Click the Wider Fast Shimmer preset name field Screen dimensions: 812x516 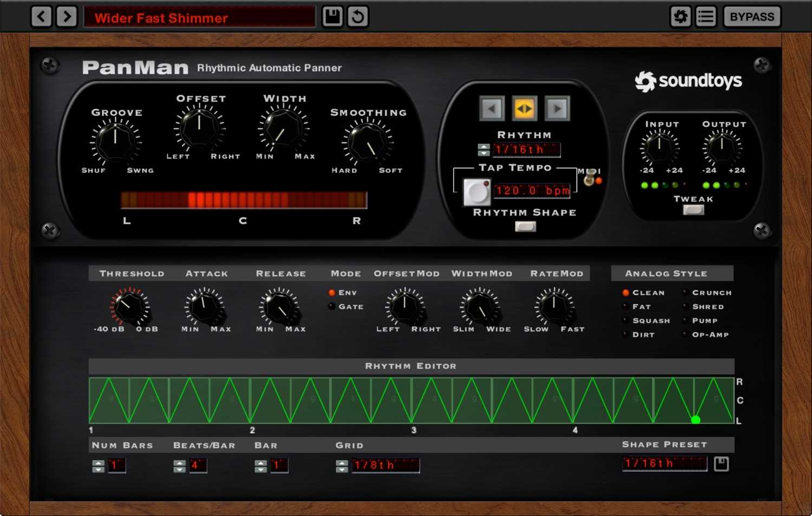tap(199, 18)
